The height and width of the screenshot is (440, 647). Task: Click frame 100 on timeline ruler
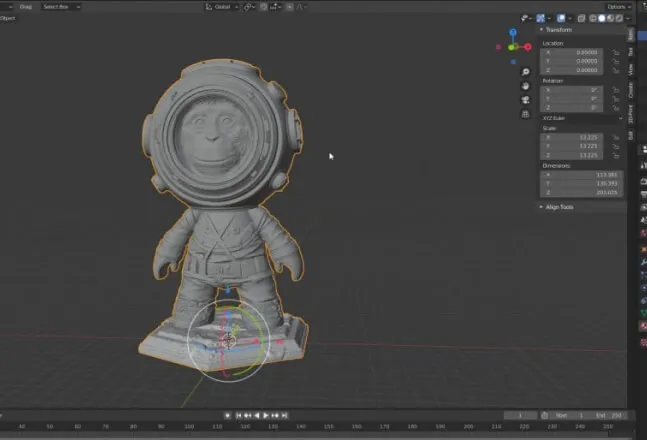coord(189,426)
